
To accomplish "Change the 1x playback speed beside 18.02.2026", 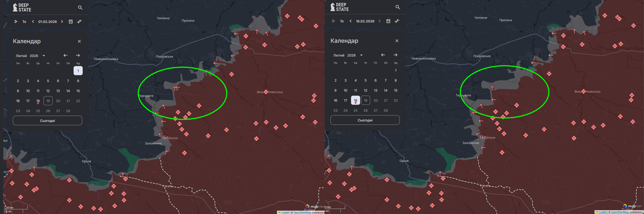I will pyautogui.click(x=342, y=21).
